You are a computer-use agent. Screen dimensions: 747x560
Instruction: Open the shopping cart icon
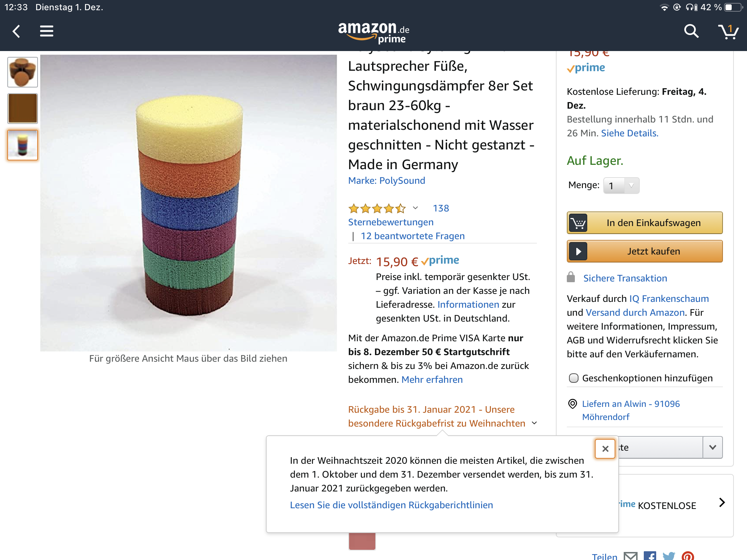pos(728,31)
